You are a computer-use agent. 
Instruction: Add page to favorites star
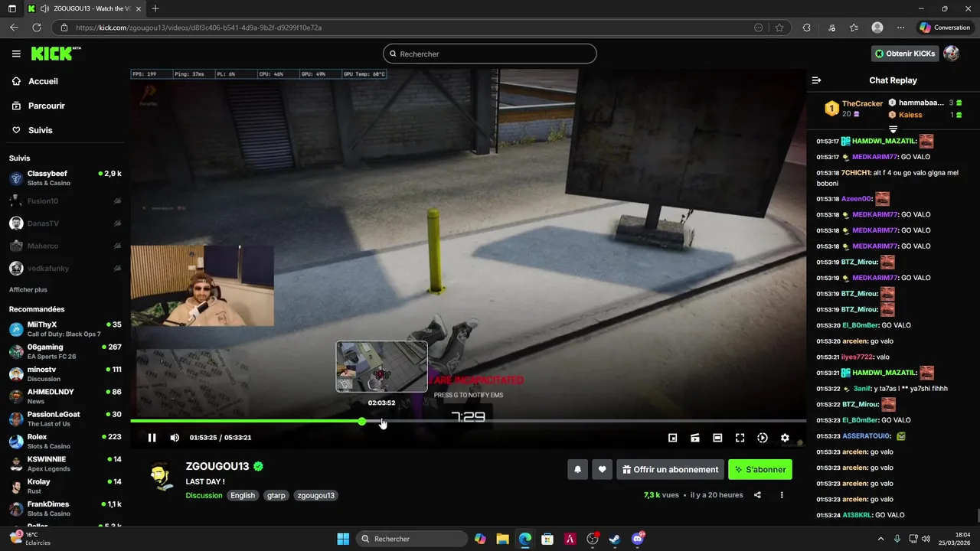coord(779,28)
